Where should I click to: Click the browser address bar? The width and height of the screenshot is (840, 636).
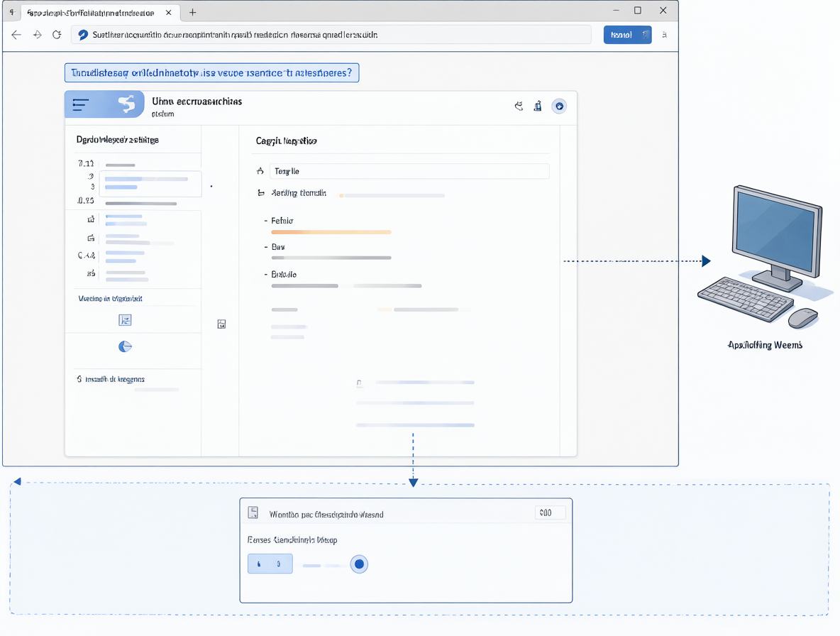pos(331,35)
